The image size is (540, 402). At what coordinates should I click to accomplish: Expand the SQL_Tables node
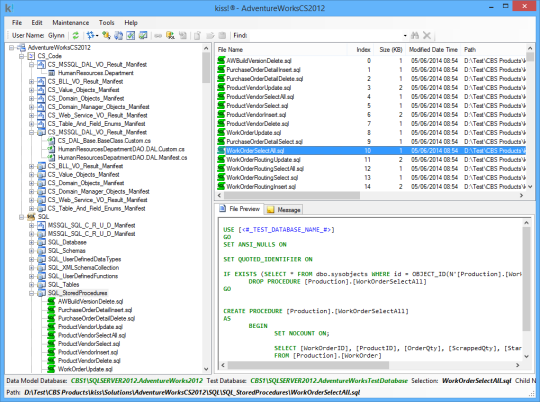click(x=32, y=285)
